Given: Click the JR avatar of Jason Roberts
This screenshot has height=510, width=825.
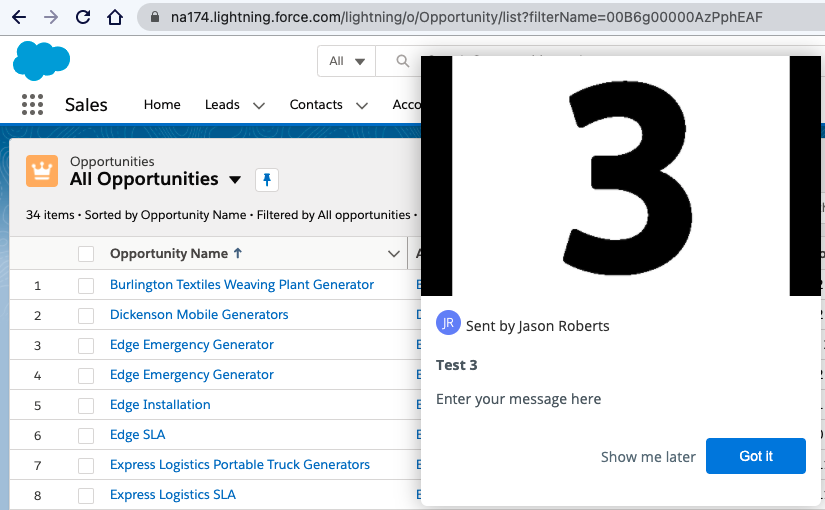Looking at the screenshot, I should tap(448, 323).
